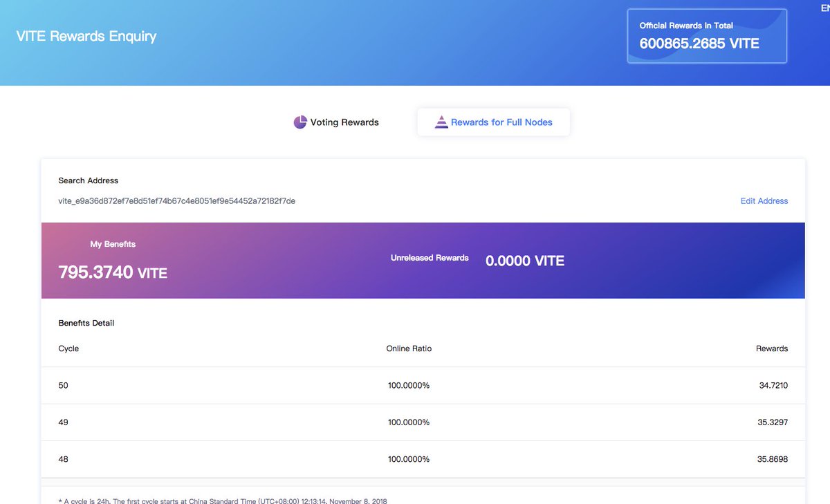
Task: Click the Edit Address link
Action: 764,201
